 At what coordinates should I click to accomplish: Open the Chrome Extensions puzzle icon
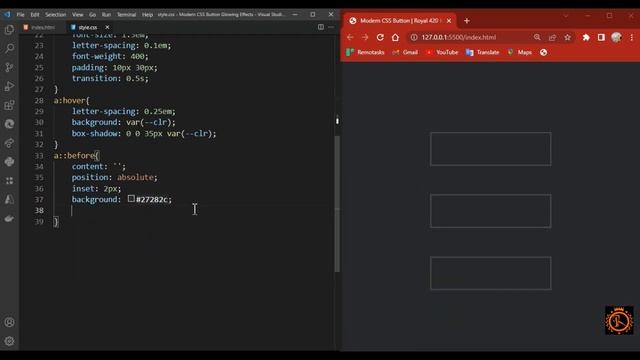click(586, 37)
